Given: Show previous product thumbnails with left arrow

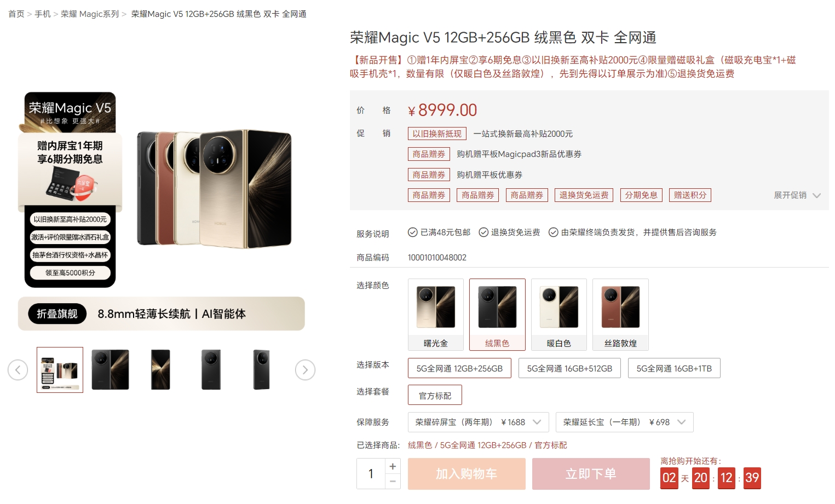Looking at the screenshot, I should point(18,370).
